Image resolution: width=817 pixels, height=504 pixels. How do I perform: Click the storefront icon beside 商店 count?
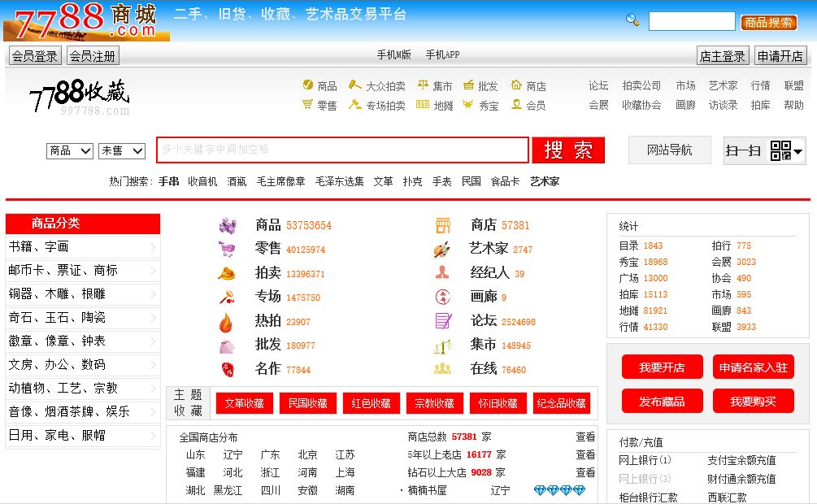coord(443,225)
